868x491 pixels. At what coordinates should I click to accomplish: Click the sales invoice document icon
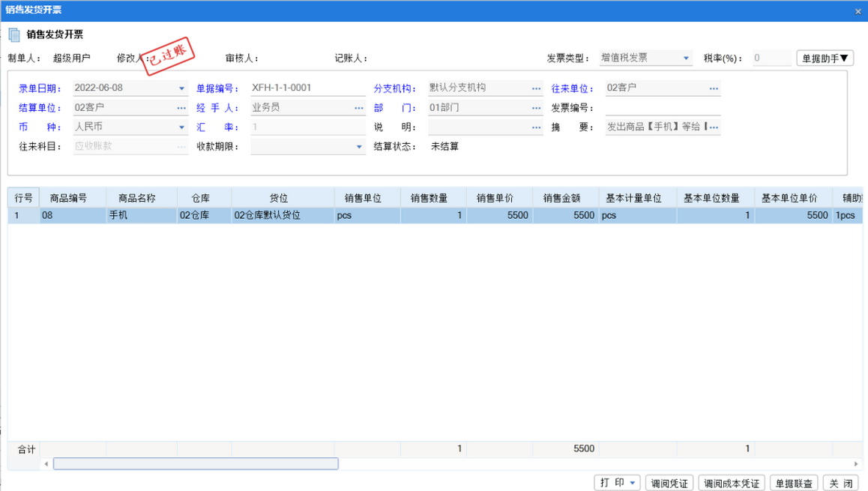click(14, 35)
